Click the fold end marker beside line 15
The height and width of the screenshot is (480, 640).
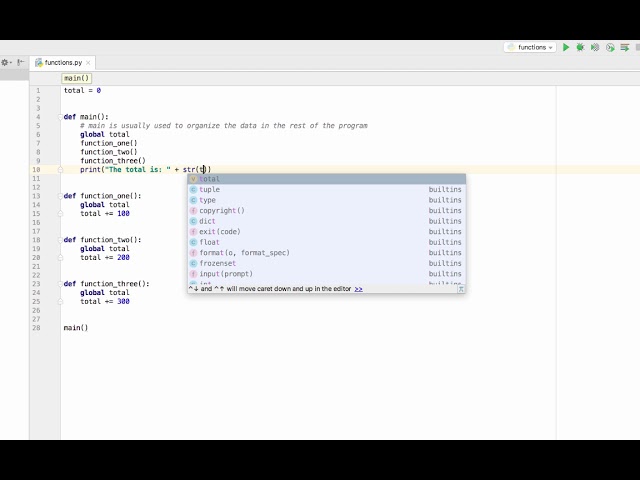click(x=60, y=213)
